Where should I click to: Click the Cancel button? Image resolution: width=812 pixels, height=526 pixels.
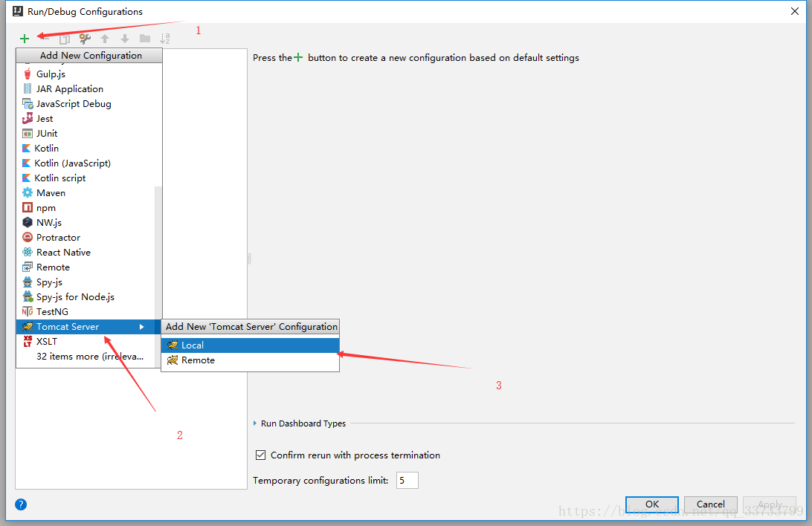click(x=711, y=504)
